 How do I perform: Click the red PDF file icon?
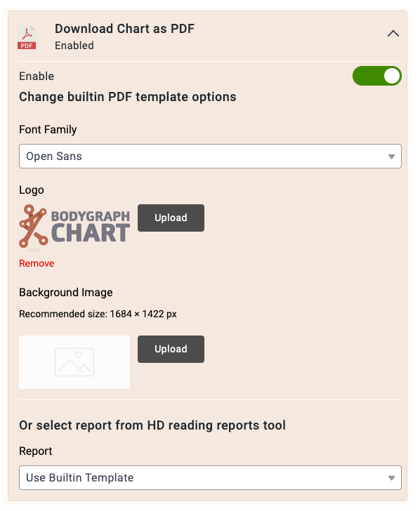coord(27,37)
